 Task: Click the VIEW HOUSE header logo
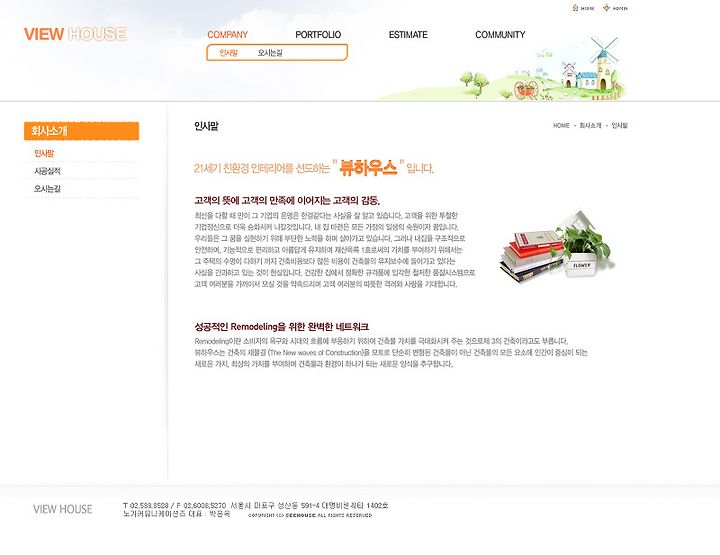[x=75, y=34]
